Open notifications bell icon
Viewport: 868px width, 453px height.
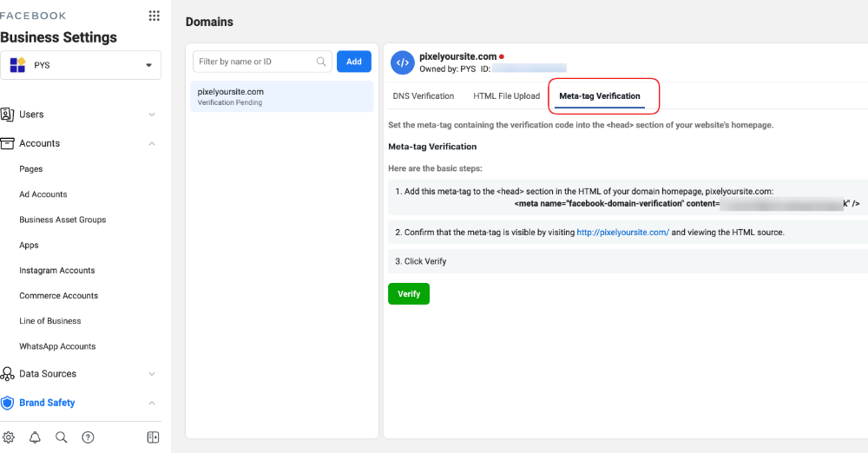tap(35, 437)
